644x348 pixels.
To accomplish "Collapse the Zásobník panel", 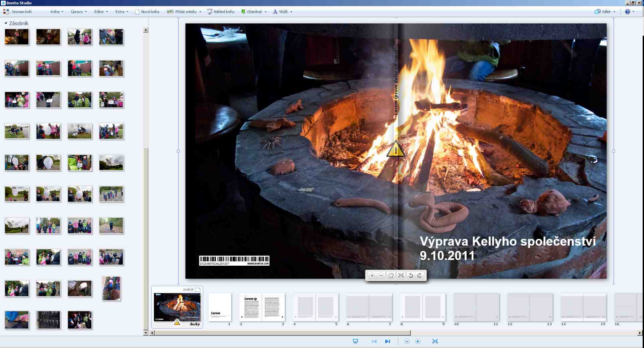I will (6, 23).
